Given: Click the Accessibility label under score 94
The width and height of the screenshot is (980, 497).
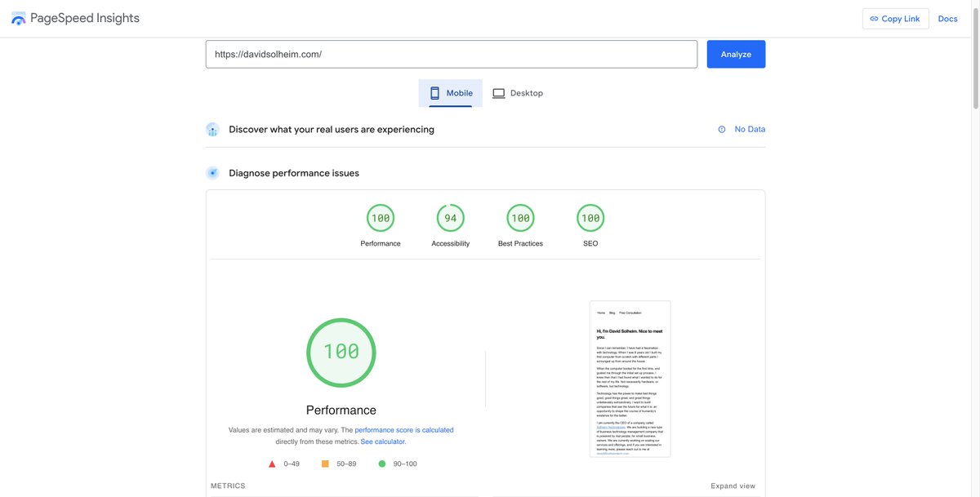Looking at the screenshot, I should 451,243.
